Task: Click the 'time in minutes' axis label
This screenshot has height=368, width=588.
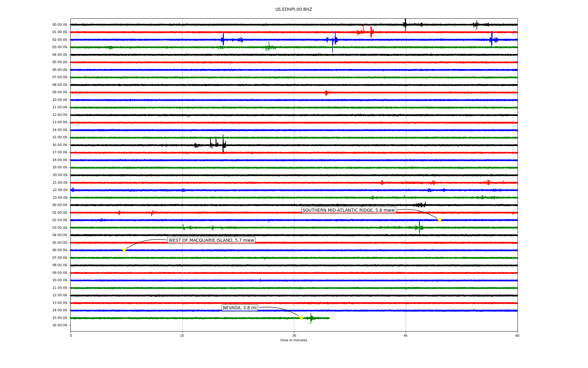Action: (x=294, y=340)
